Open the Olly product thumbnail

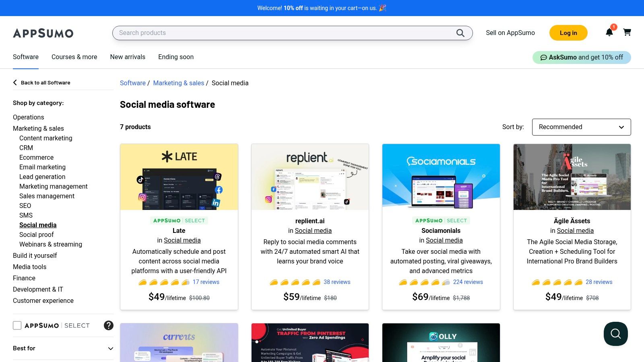pos(441,343)
